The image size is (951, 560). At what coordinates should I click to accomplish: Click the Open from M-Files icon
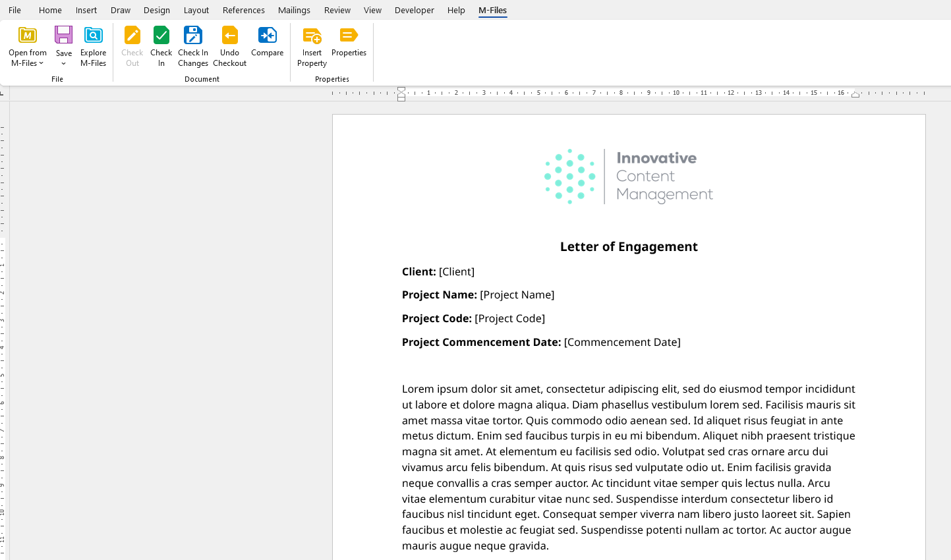coord(28,35)
